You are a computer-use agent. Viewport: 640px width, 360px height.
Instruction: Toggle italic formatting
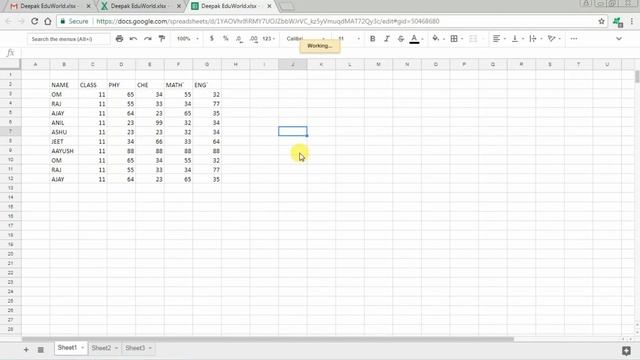click(x=387, y=38)
